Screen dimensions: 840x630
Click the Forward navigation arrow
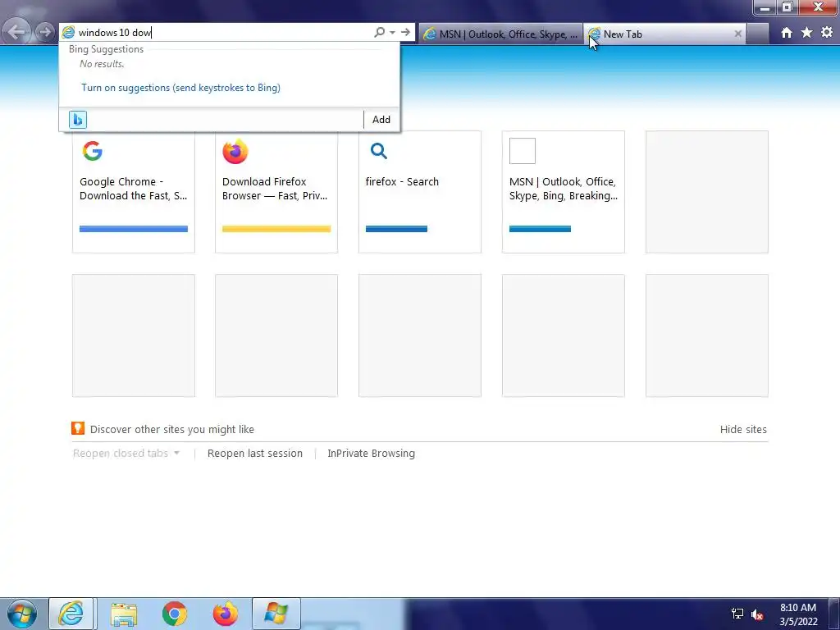tap(45, 32)
